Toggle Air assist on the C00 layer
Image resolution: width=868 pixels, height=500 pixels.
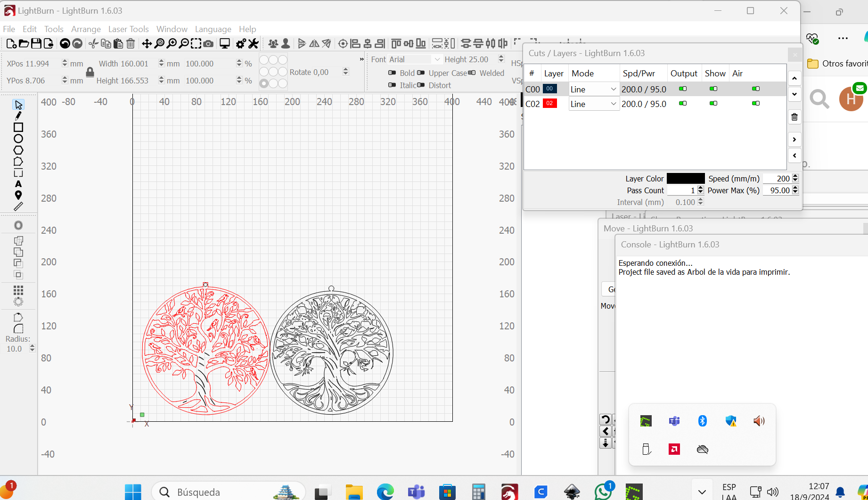(x=756, y=89)
